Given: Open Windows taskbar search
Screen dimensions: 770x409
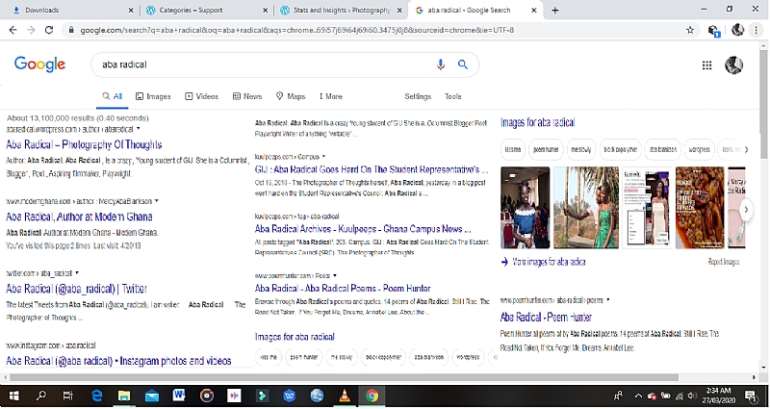Looking at the screenshot, I should (41, 396).
